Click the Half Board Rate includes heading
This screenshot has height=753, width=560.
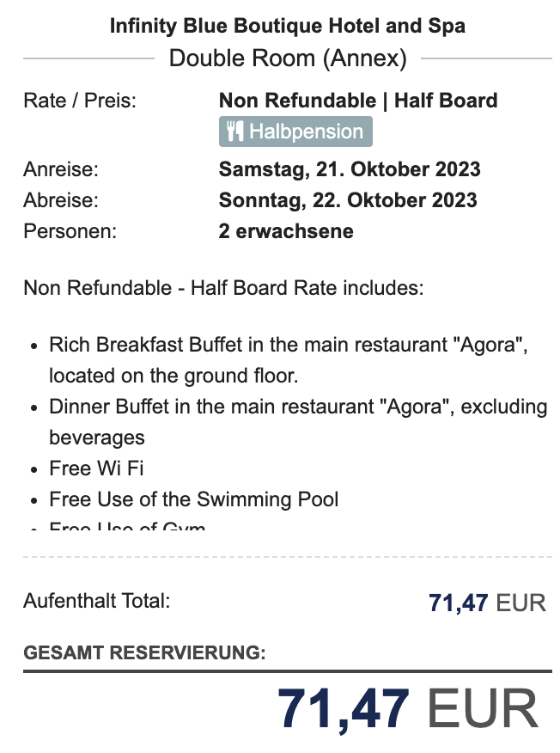click(223, 288)
